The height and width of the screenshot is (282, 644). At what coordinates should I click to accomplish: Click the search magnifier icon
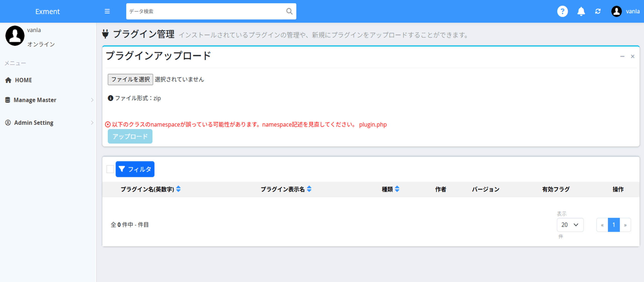(x=289, y=11)
